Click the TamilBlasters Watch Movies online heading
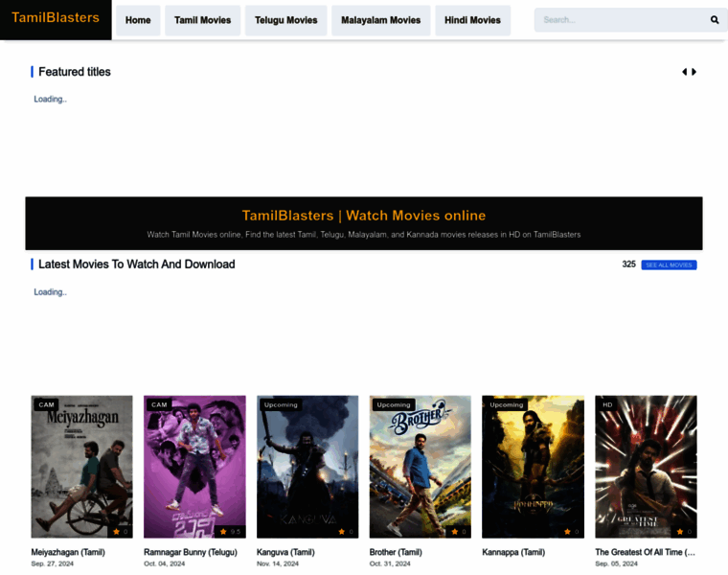 coord(364,216)
